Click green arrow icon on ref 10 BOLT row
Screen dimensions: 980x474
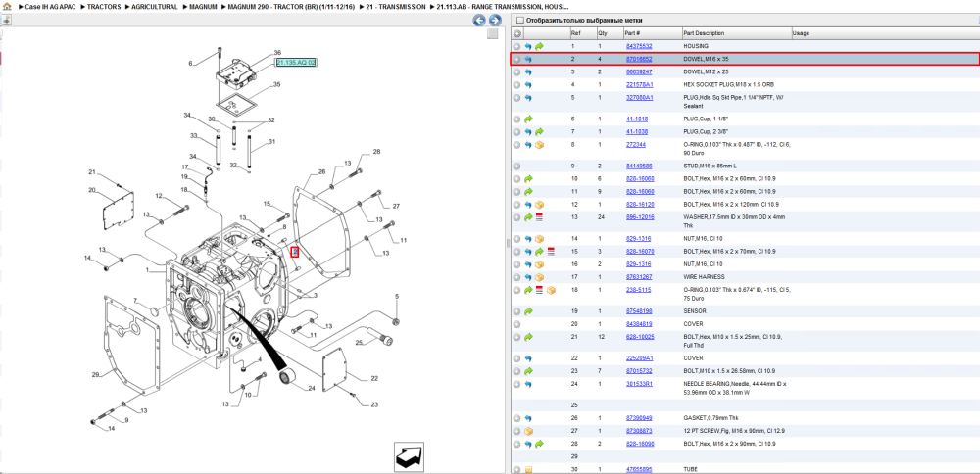pyautogui.click(x=528, y=178)
